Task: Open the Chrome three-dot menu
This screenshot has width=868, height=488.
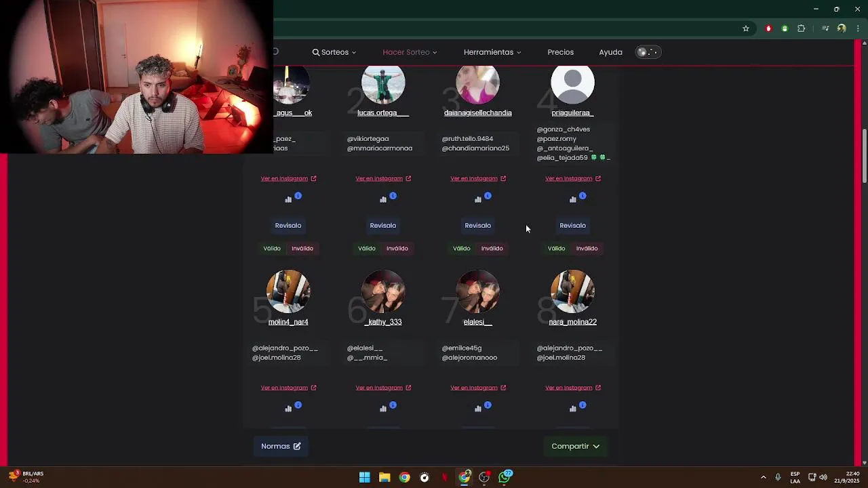Action: 859,28
